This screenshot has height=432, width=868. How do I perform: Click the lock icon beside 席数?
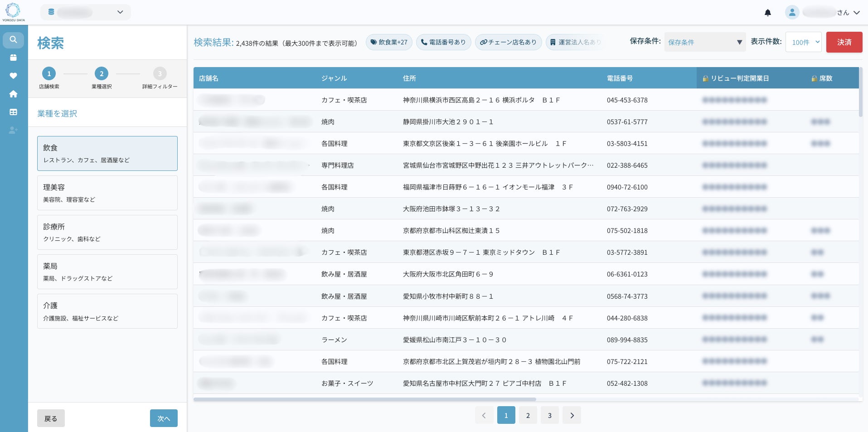click(814, 78)
